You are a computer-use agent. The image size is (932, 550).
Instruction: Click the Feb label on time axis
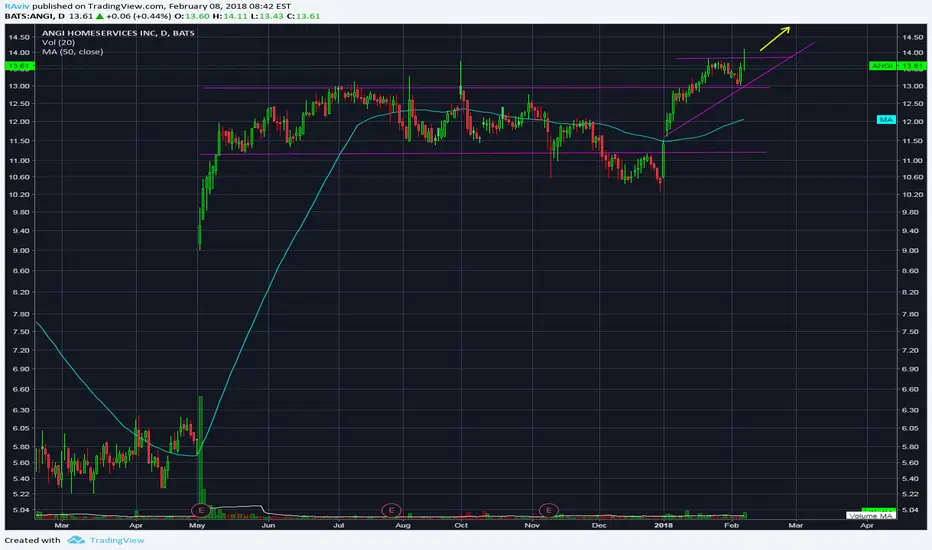(x=732, y=525)
